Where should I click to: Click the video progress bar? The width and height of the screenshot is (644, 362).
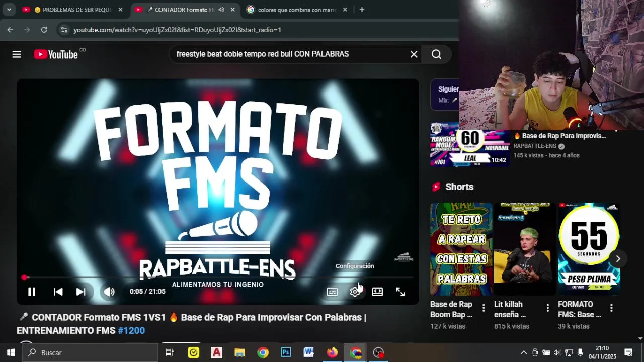(218, 277)
